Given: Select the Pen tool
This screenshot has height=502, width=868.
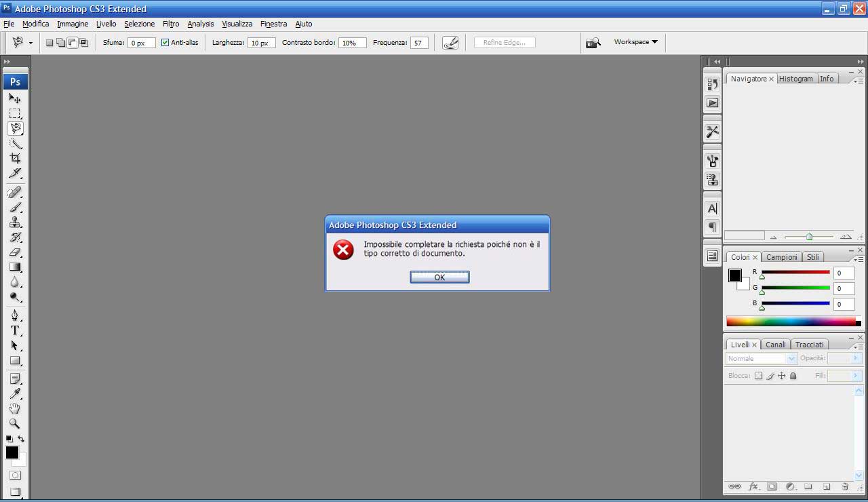Looking at the screenshot, I should 15,315.
